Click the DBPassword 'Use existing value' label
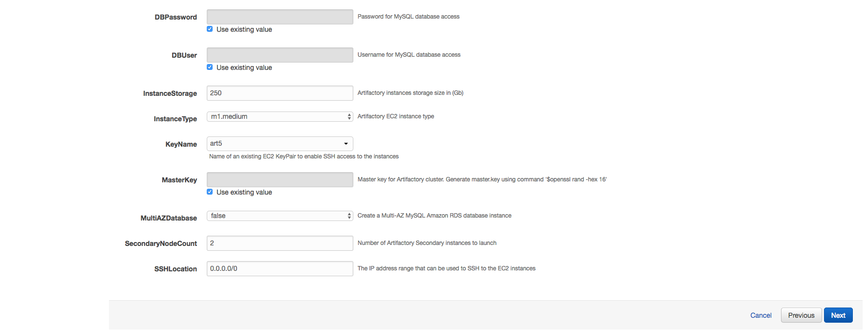 click(244, 29)
